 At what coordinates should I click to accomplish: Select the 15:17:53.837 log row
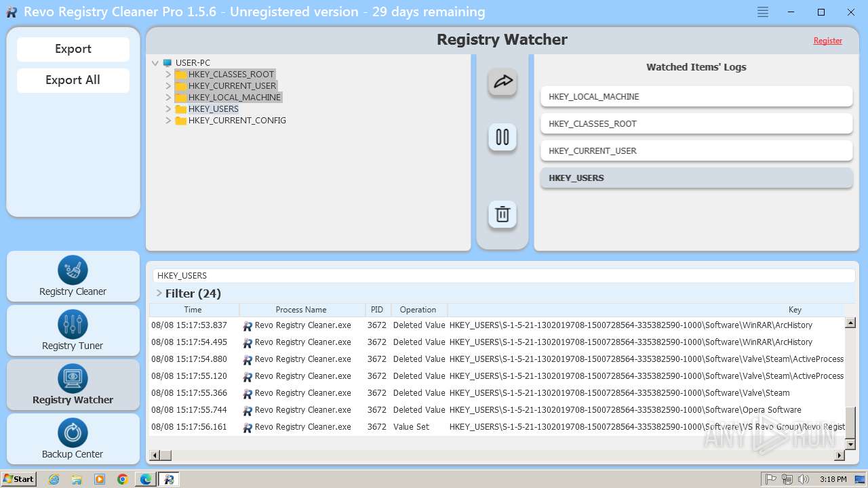tap(497, 325)
